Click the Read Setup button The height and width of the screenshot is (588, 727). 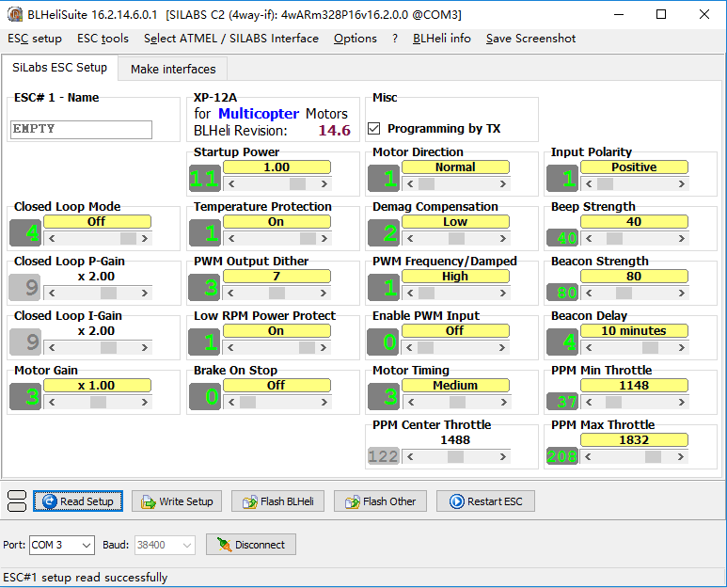point(77,501)
